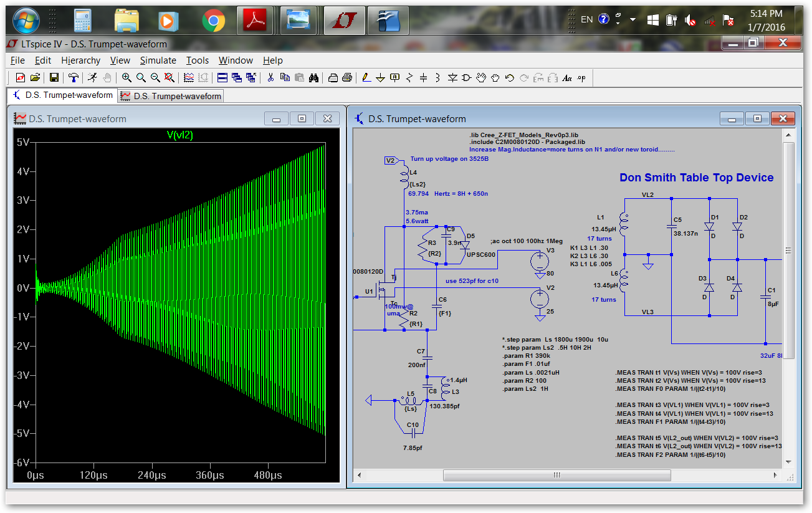Select the Zoom In magnifier tool

pyautogui.click(x=127, y=78)
